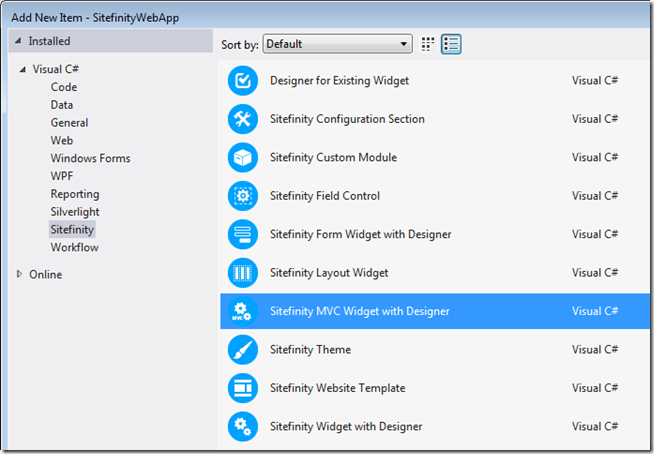Select Sitefinity Widget with Designer name

(x=346, y=426)
